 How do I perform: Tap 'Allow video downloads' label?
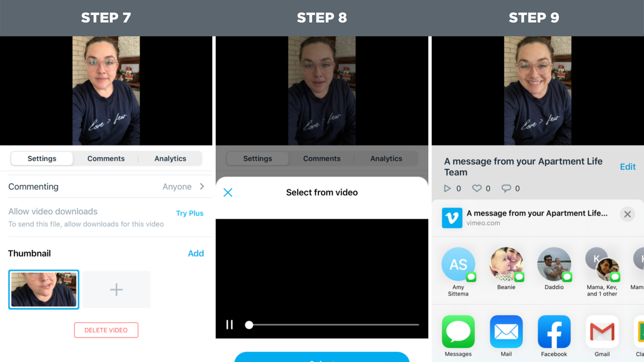[53, 212]
